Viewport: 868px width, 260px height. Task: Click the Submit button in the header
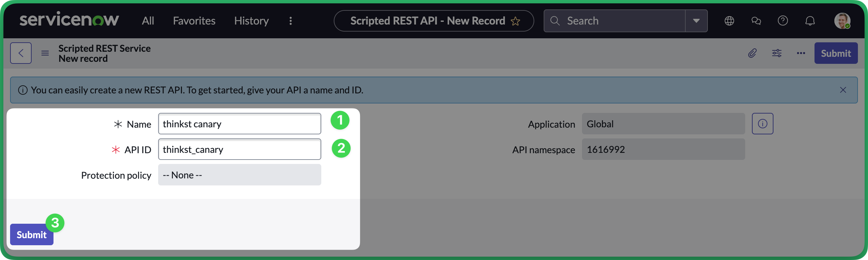(x=836, y=53)
